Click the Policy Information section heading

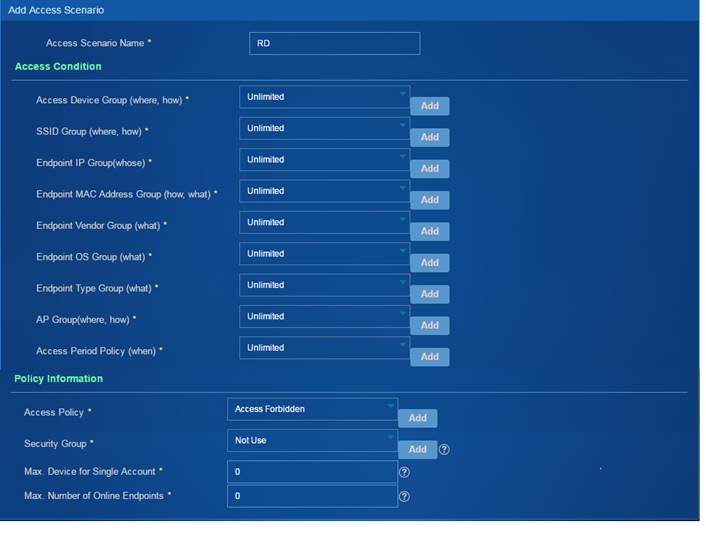pyautogui.click(x=59, y=379)
